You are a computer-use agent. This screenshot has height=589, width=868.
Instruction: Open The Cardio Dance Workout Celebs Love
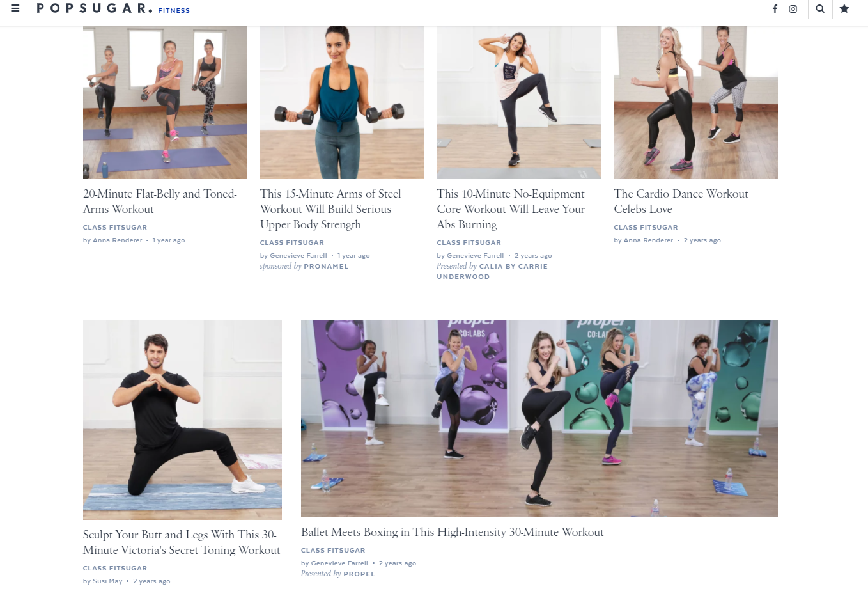point(681,201)
